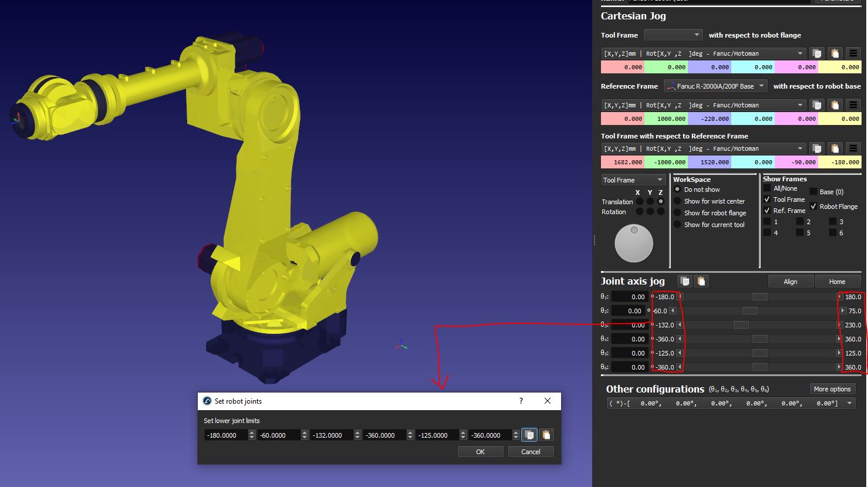The image size is (868, 487).
Task: Paste values into the Reference Frame pose
Action: coord(835,105)
